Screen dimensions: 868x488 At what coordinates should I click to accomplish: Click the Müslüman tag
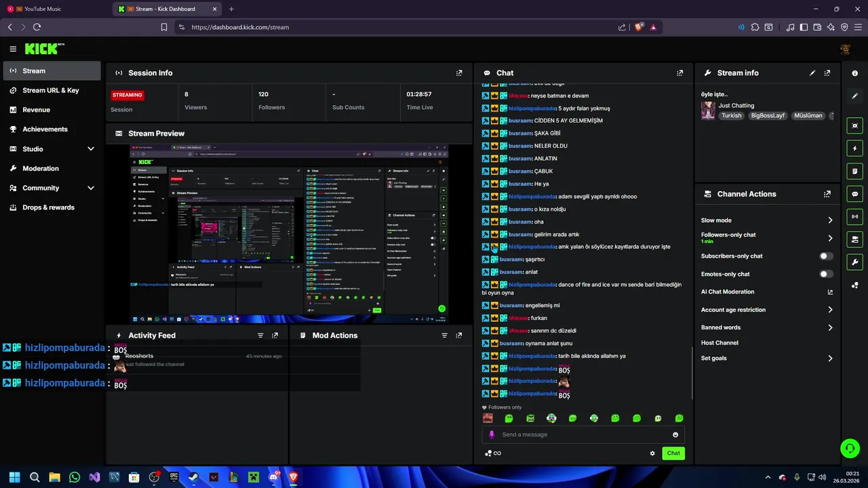pyautogui.click(x=808, y=116)
